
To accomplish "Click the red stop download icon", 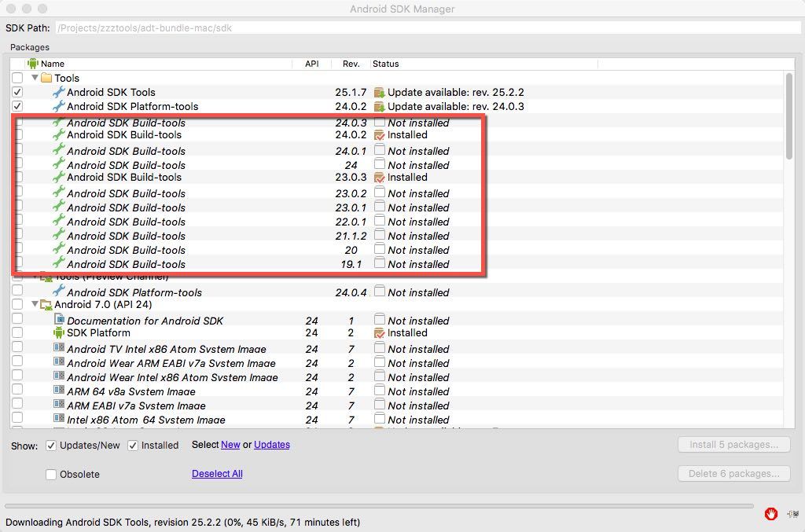I will (x=771, y=514).
